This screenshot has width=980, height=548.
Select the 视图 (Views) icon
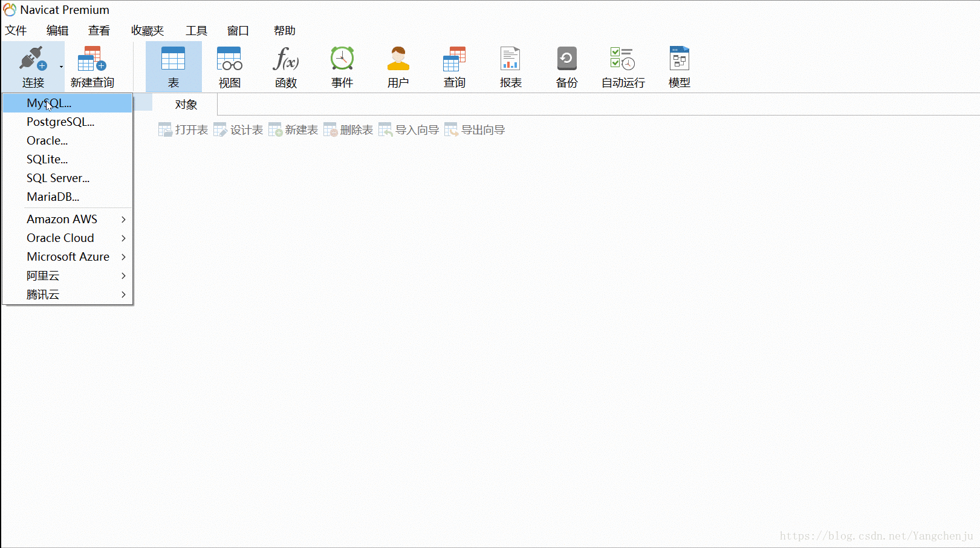pos(229,65)
